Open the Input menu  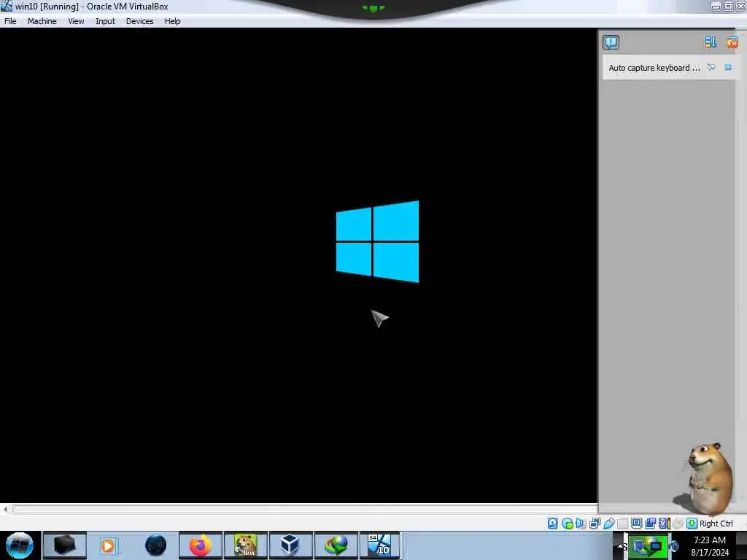105,21
